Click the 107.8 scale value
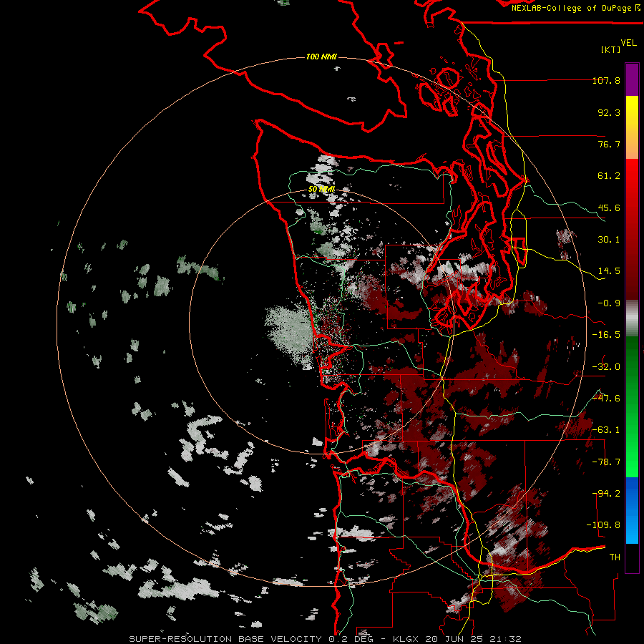This screenshot has height=644, width=644. 606,80
